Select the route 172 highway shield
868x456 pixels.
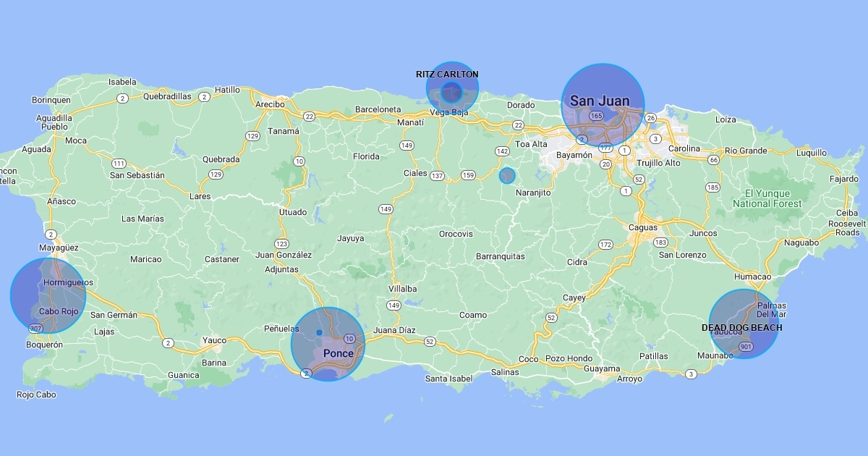605,245
